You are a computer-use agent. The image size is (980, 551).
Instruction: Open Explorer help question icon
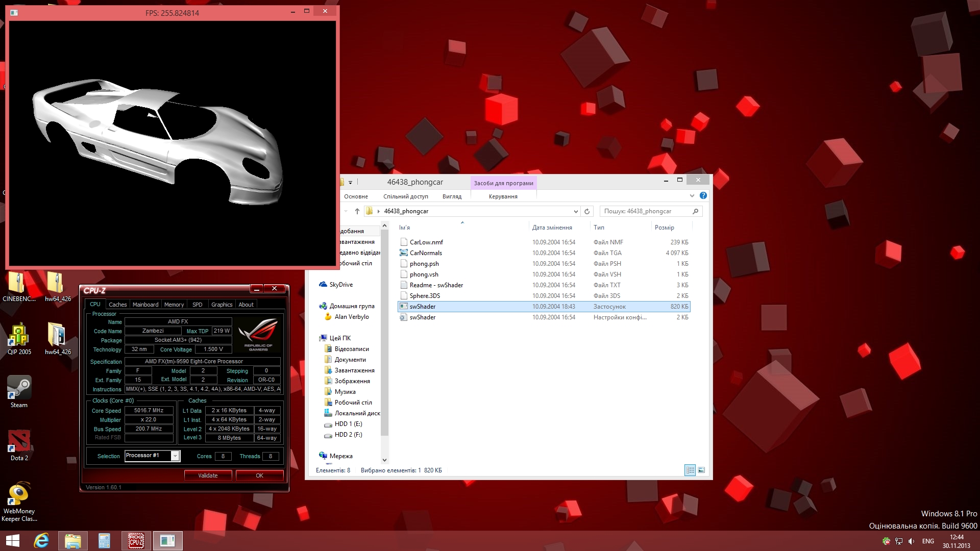coord(703,196)
